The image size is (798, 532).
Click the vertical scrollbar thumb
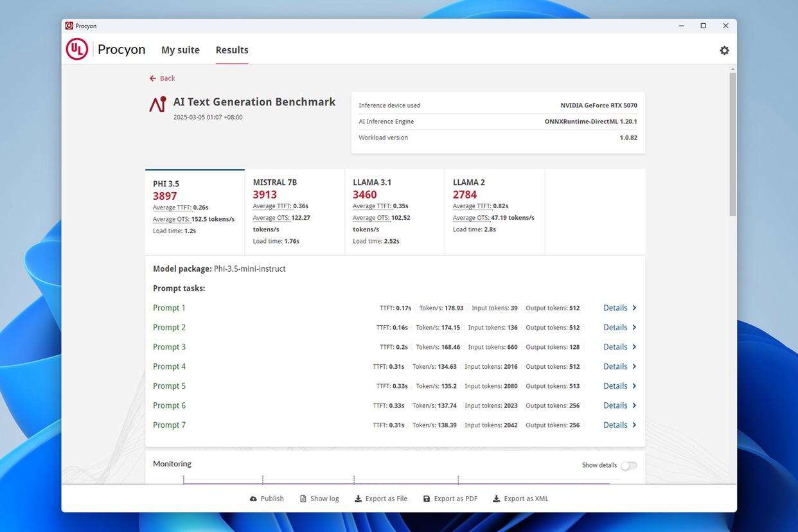coord(732,144)
